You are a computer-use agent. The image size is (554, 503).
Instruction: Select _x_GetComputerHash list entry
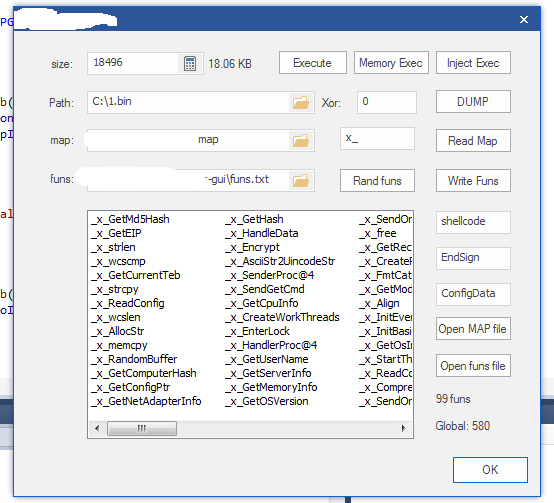tap(144, 373)
